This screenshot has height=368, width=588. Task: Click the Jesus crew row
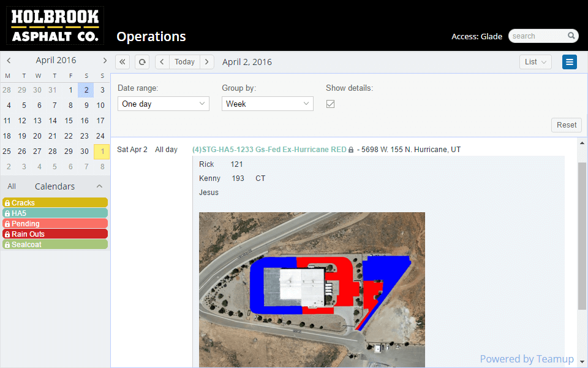pyautogui.click(x=209, y=193)
